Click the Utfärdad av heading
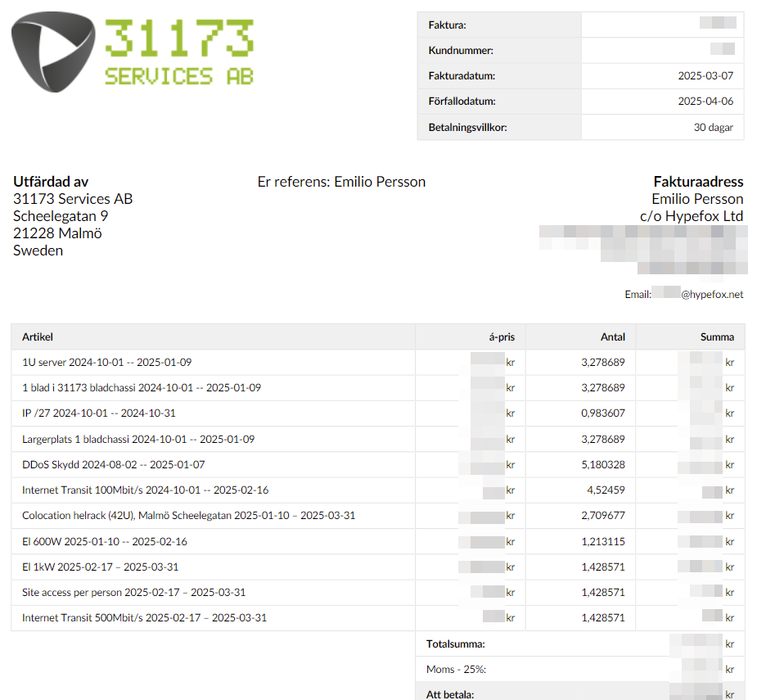The width and height of the screenshot is (757, 700). tap(51, 182)
